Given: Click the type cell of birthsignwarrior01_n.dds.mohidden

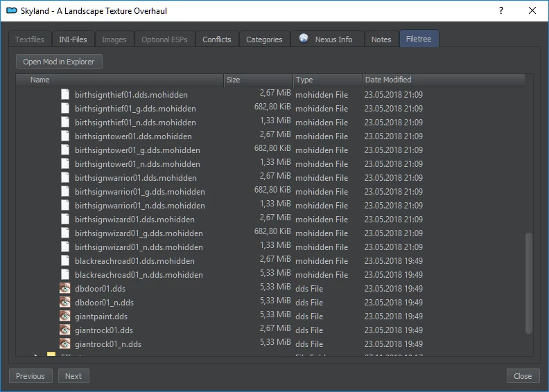Looking at the screenshot, I should tap(322, 206).
